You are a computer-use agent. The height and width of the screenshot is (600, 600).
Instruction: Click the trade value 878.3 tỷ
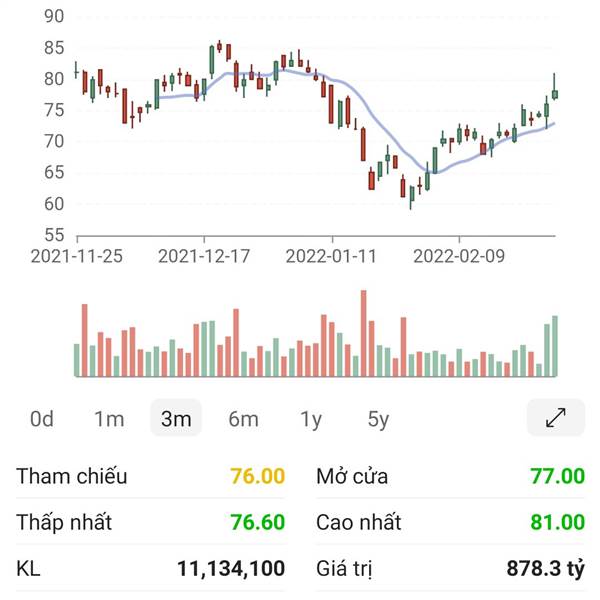pyautogui.click(x=546, y=568)
